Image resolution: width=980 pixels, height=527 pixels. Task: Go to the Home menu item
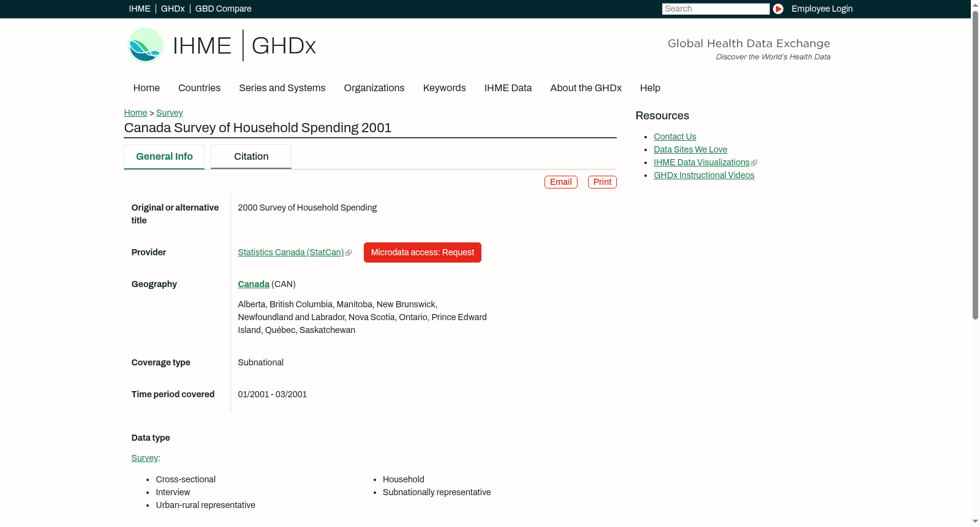146,88
